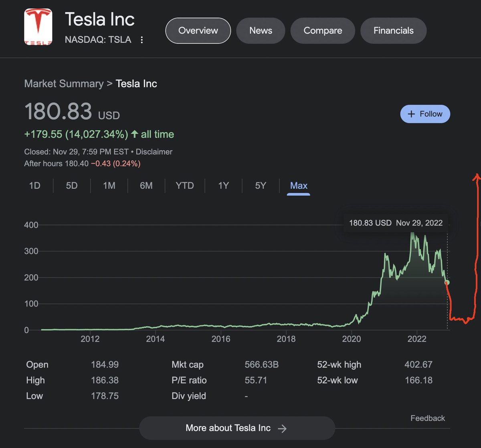Select the 5Y chart range
Image resolution: width=481 pixels, height=448 pixels.
261,186
